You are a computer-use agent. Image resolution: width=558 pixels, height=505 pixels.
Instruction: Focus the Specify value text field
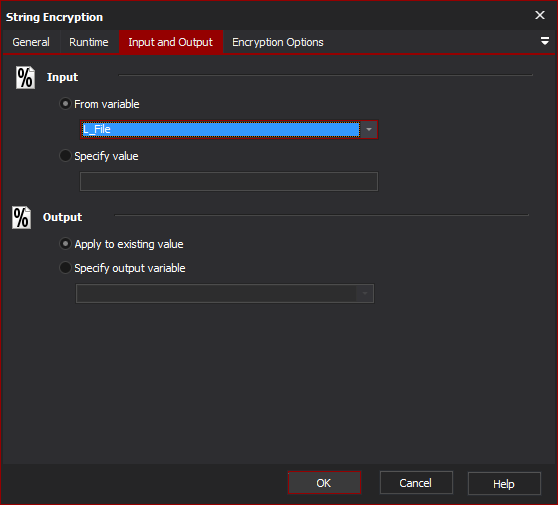229,182
